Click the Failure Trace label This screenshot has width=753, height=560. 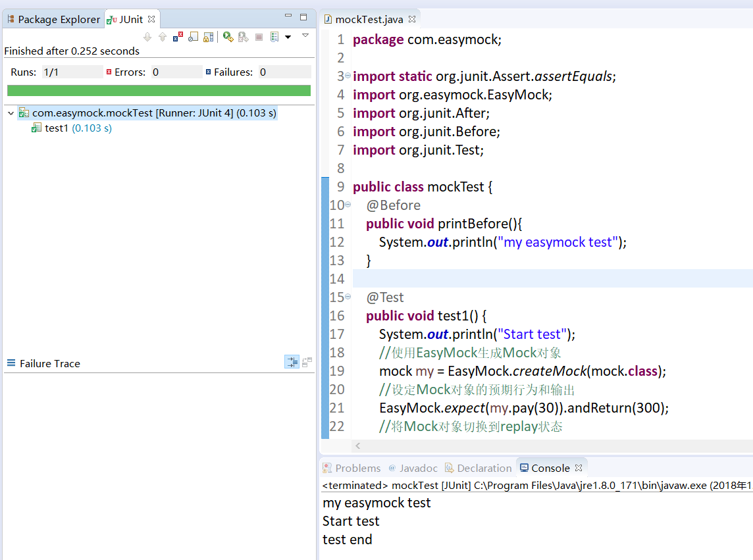[50, 363]
